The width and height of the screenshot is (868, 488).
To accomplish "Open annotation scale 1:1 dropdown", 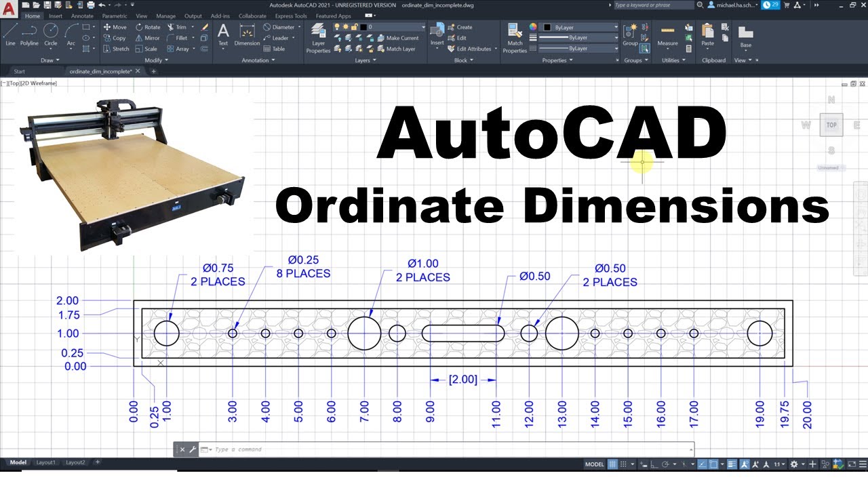I will [x=780, y=464].
